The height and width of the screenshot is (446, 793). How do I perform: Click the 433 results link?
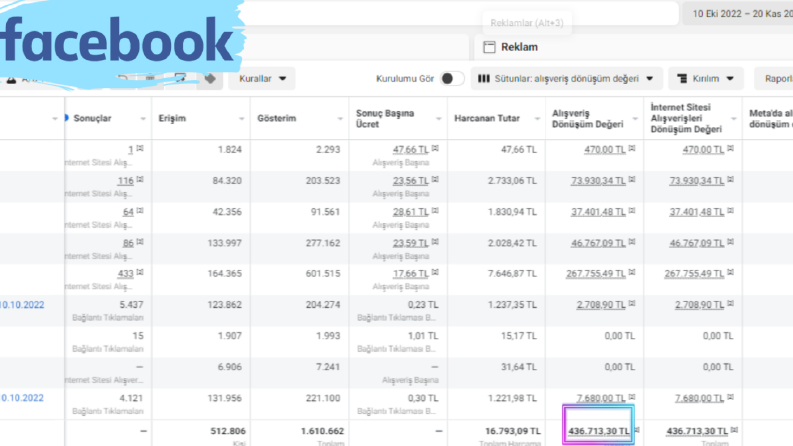[x=125, y=274]
